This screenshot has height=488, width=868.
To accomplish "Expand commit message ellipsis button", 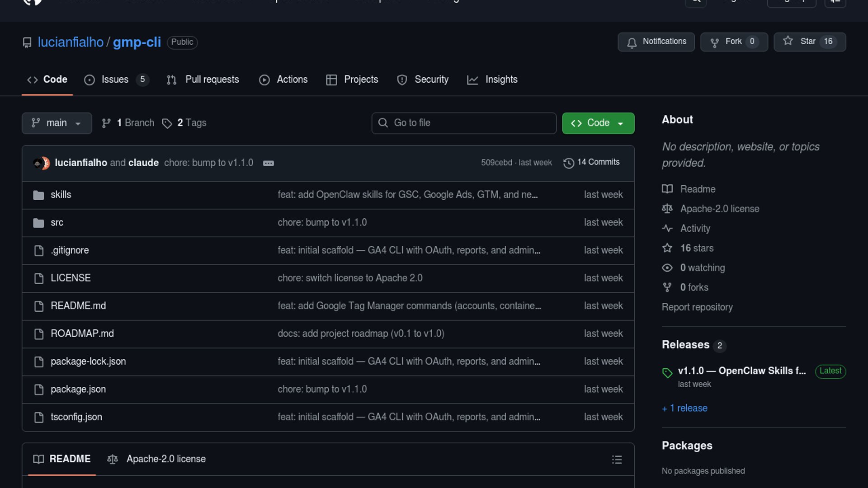I will point(268,163).
